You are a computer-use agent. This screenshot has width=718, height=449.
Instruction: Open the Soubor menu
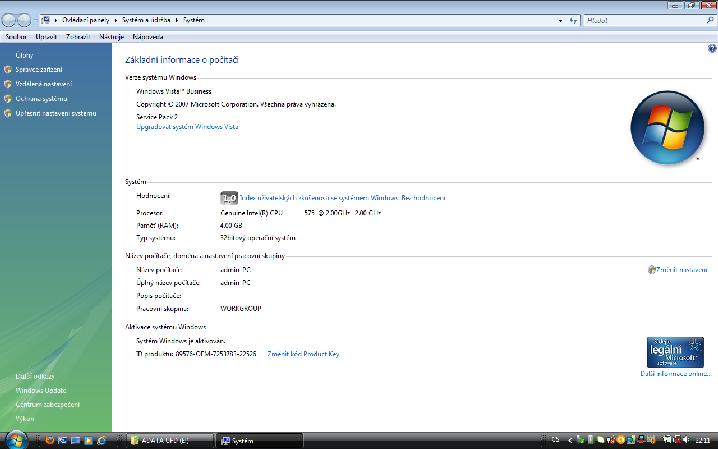[16, 37]
